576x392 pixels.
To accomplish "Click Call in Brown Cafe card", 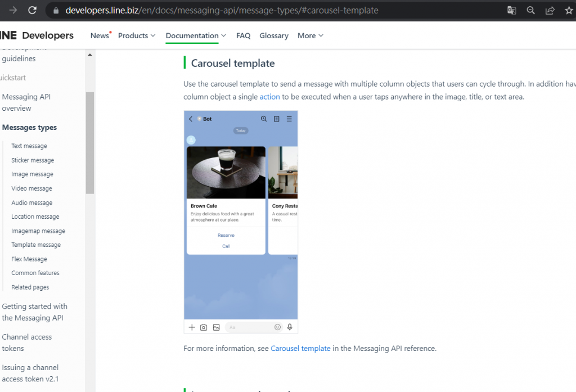I will (226, 246).
